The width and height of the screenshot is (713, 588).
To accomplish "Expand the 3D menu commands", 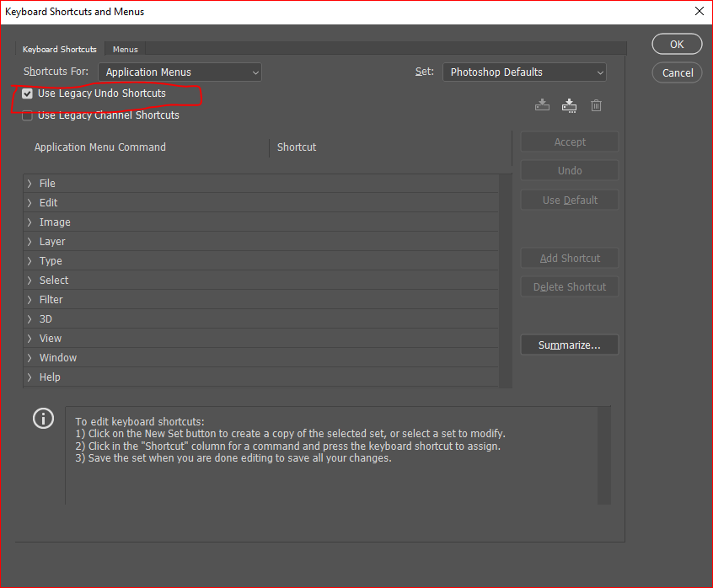I will pos(29,319).
